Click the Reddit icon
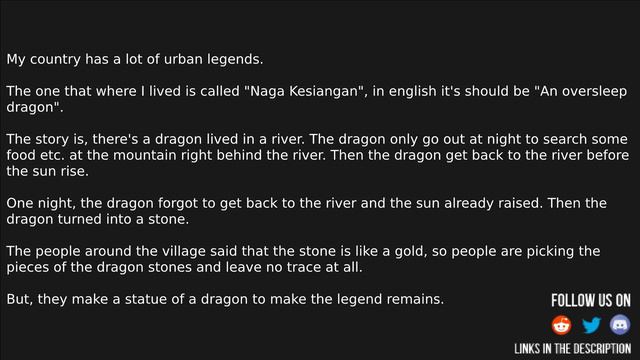 pyautogui.click(x=561, y=325)
